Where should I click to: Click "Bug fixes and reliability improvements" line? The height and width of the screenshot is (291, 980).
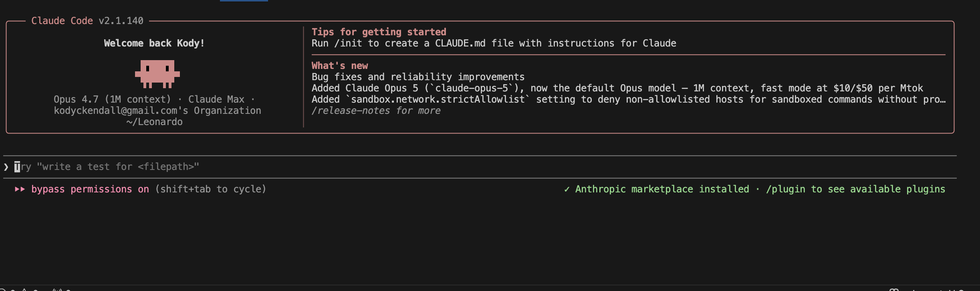click(x=418, y=77)
